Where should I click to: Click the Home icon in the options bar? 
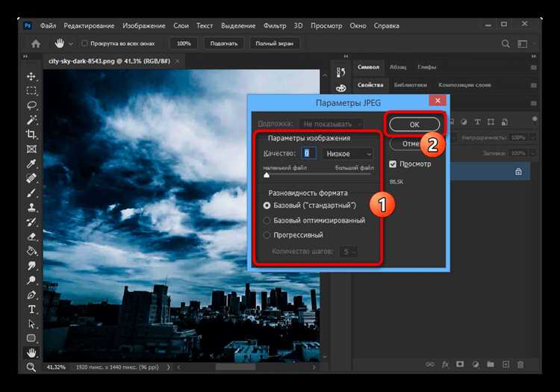pos(36,43)
